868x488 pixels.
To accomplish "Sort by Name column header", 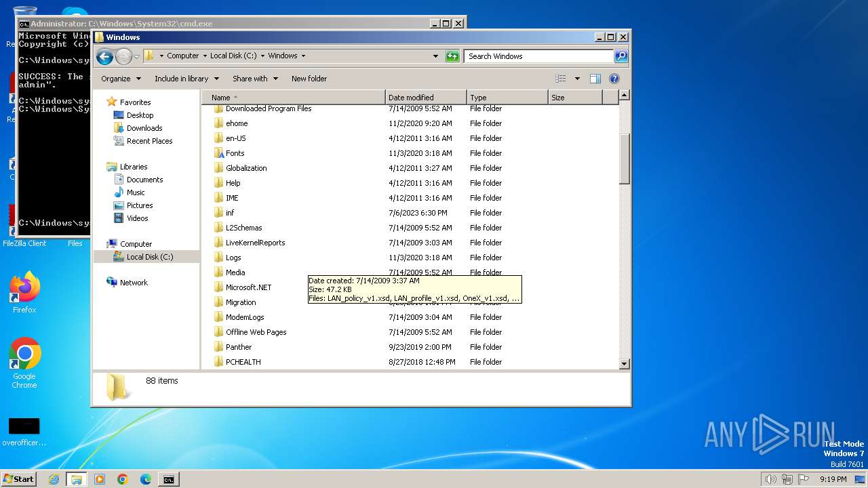I will pos(293,98).
